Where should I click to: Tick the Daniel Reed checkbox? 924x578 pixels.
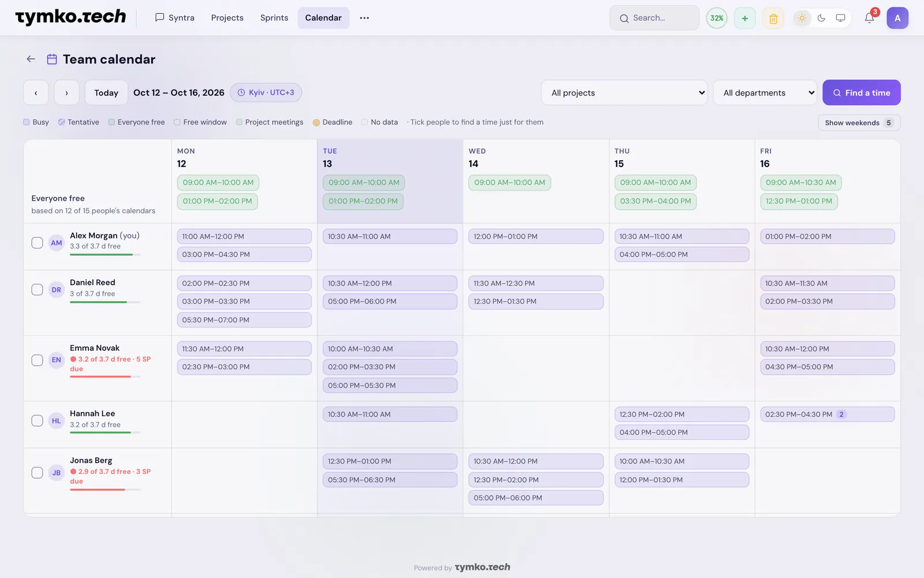[x=37, y=290]
